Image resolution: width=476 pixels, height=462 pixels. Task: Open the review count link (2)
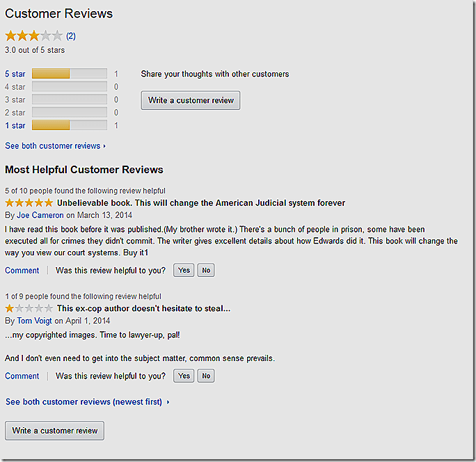[x=71, y=36]
